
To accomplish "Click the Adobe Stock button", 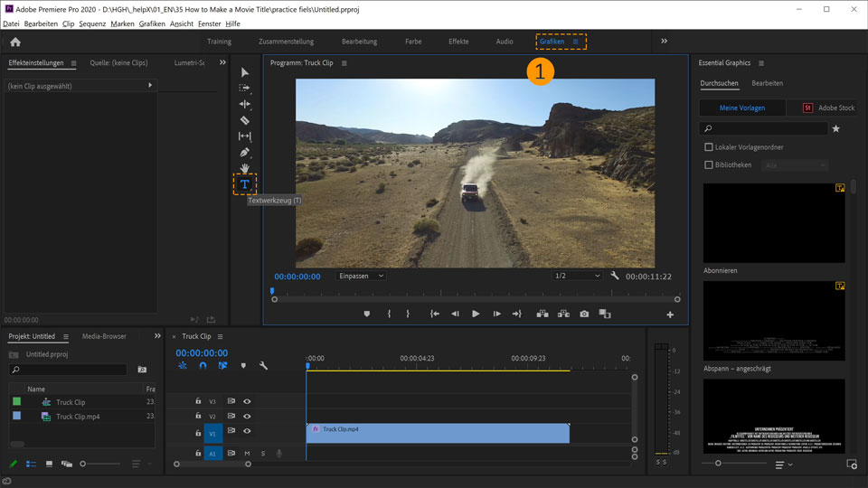I will pos(828,108).
